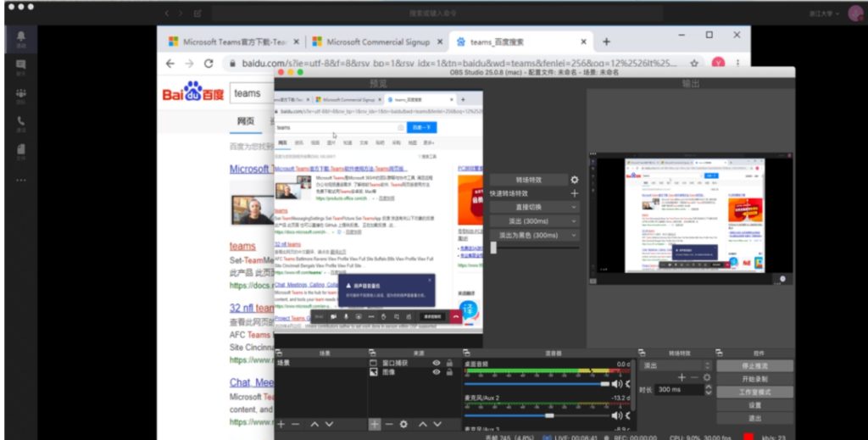The width and height of the screenshot is (868, 440).
Task: Open desktop audio settings gear in mixer
Action: 628,383
